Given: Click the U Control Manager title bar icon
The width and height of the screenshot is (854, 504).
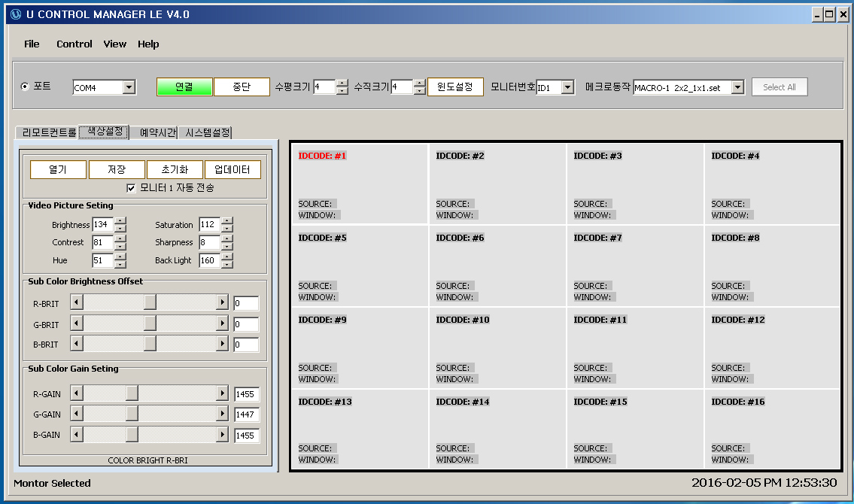Looking at the screenshot, I should point(16,14).
